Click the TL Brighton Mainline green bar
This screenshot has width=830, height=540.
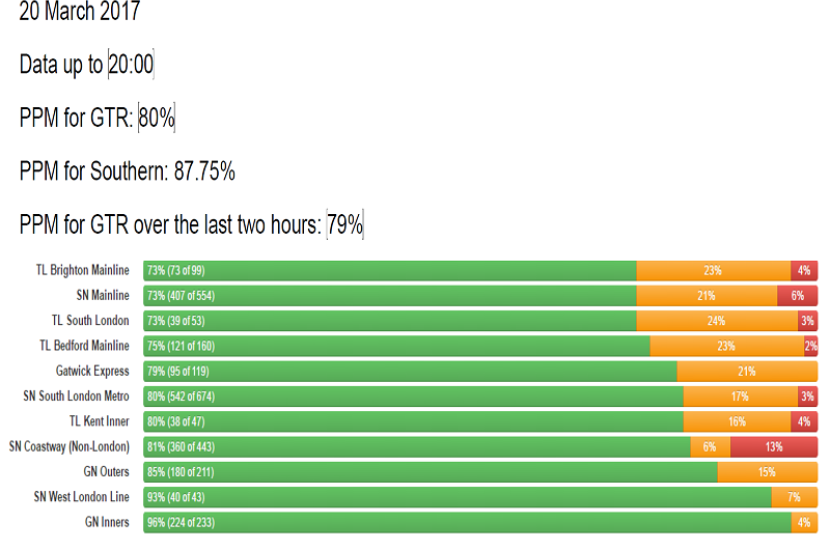[x=390, y=271]
